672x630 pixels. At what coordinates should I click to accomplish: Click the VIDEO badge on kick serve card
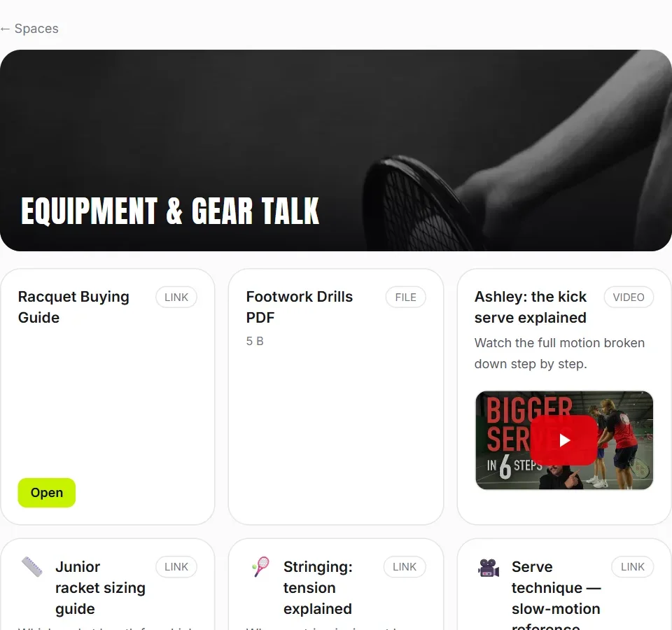(629, 297)
